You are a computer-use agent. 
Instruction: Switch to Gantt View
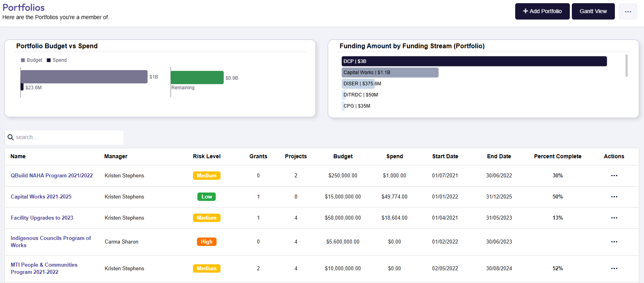click(x=593, y=12)
